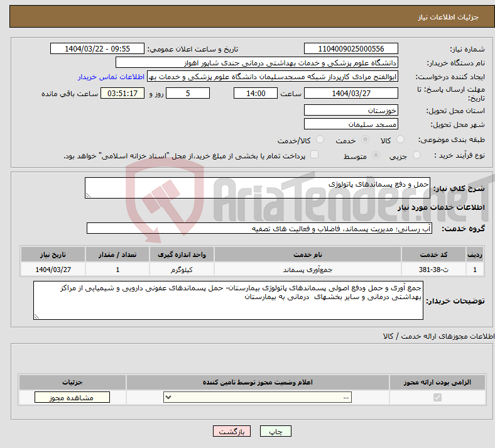Click the service group field

pyautogui.click(x=259, y=228)
